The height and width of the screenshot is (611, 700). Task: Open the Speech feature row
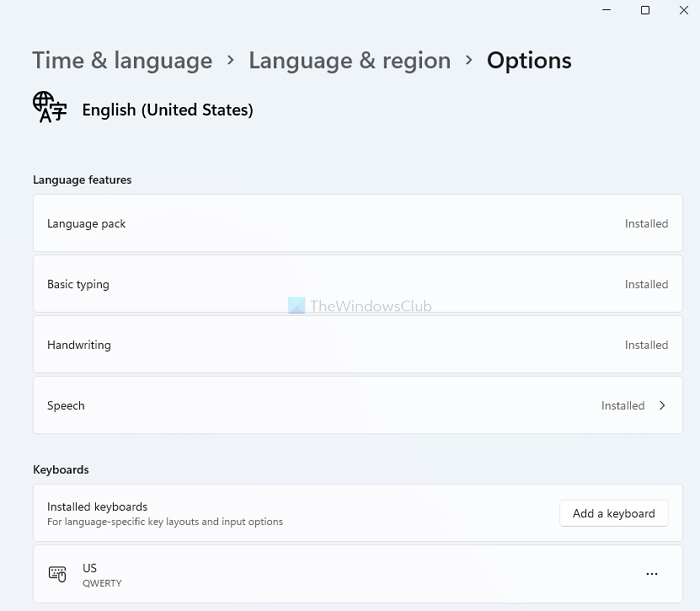click(x=300, y=406)
